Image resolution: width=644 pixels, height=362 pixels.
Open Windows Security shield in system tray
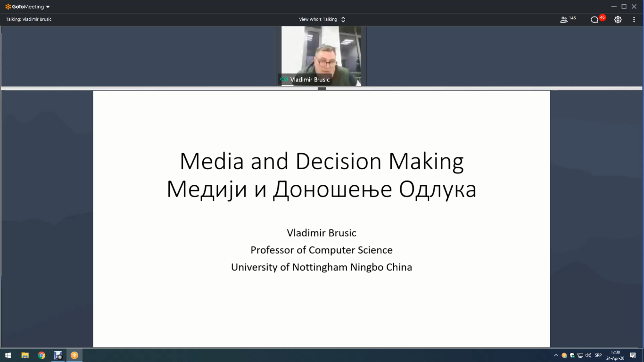click(x=572, y=355)
